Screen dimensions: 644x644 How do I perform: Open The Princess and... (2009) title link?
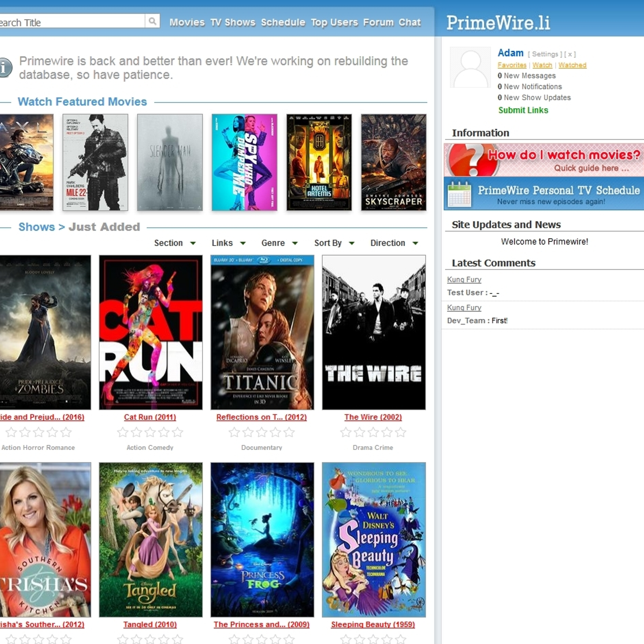click(262, 624)
